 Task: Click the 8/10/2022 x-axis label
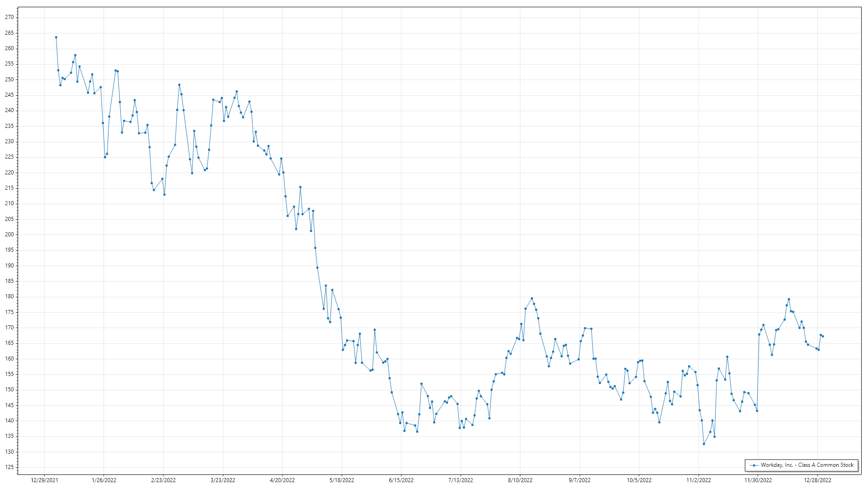(x=520, y=480)
